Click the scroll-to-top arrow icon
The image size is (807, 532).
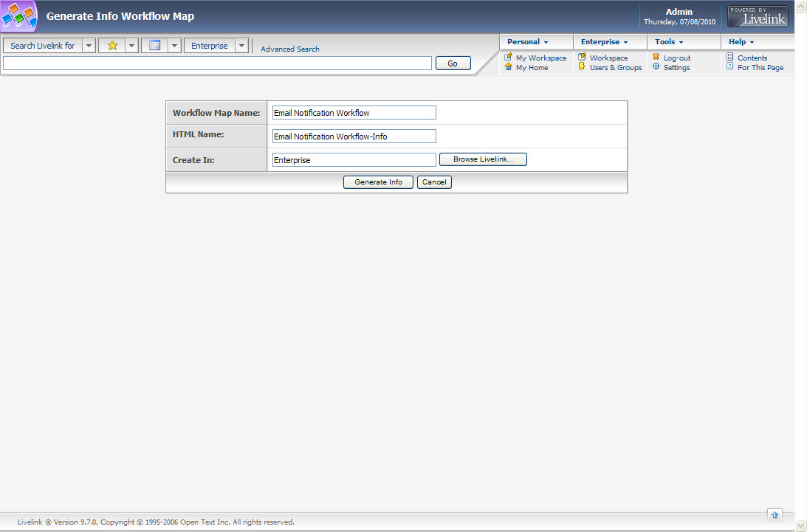[x=775, y=514]
